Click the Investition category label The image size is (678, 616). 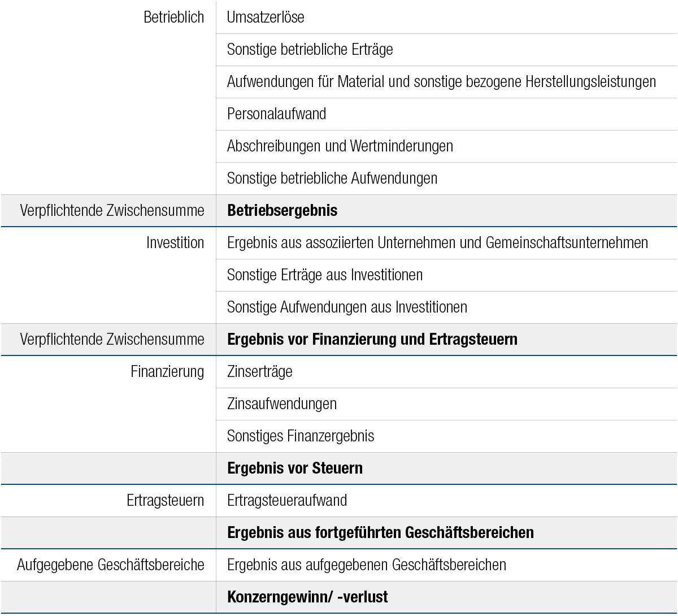[x=175, y=243]
